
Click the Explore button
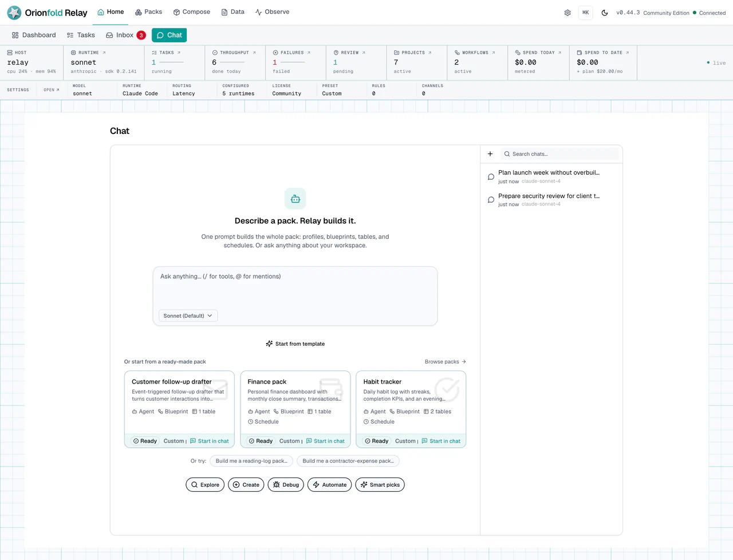(x=205, y=484)
